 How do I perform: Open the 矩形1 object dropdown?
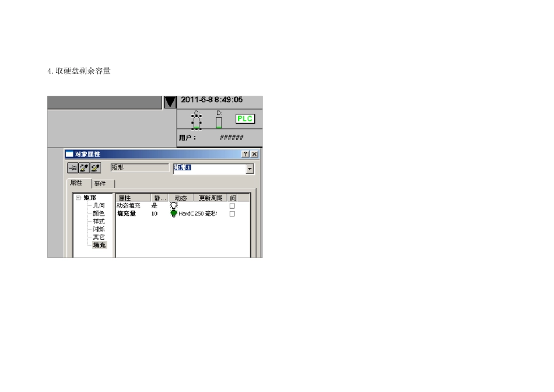pyautogui.click(x=250, y=169)
